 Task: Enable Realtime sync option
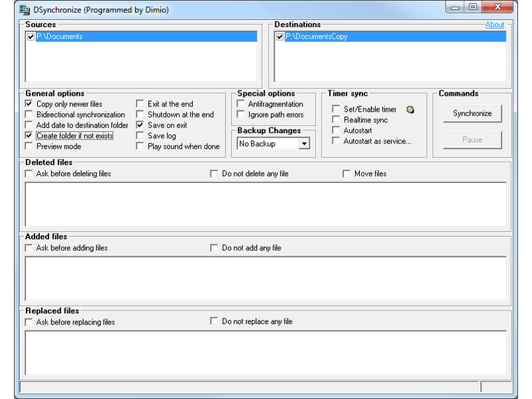click(x=336, y=120)
